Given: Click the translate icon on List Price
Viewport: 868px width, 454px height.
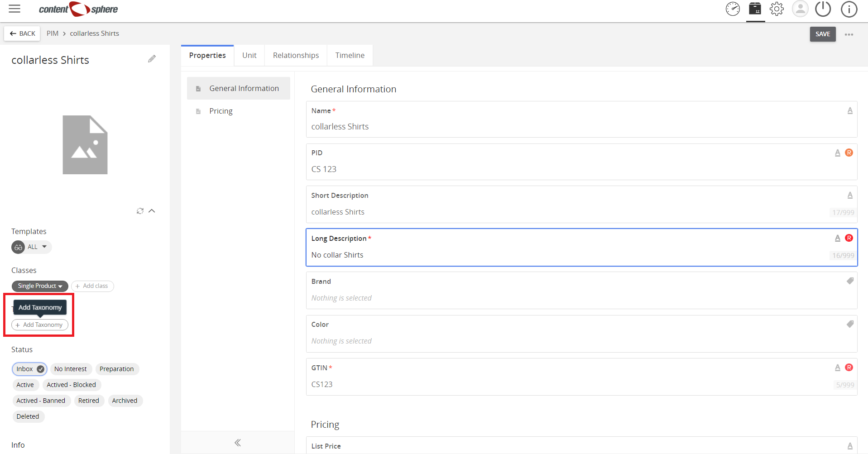Looking at the screenshot, I should pos(850,446).
